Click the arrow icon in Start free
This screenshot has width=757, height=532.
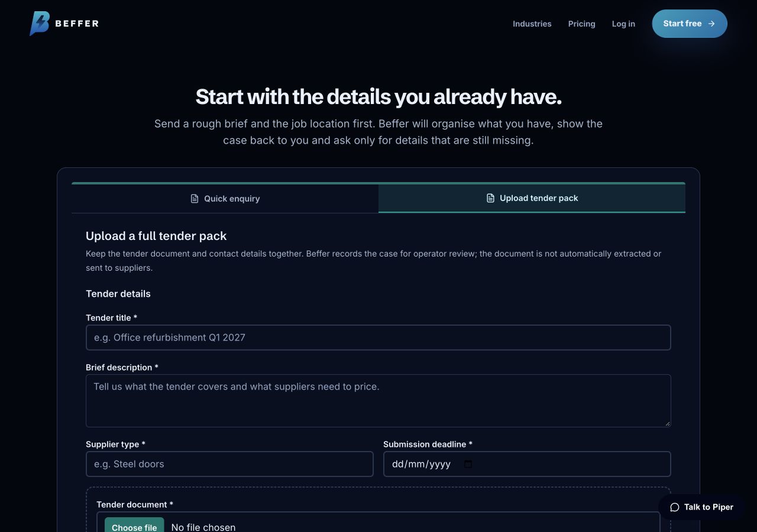711,24
